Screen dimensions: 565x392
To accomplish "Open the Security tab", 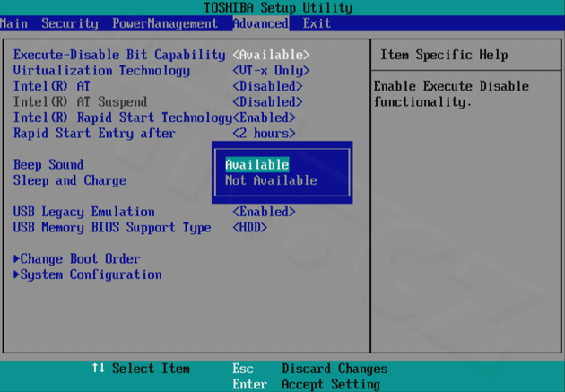I will pos(70,24).
